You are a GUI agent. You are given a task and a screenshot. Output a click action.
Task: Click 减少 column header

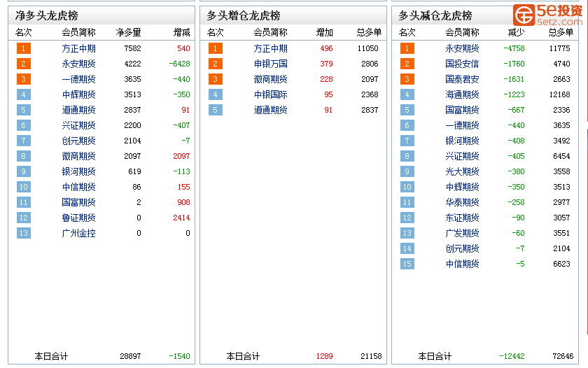[x=516, y=33]
